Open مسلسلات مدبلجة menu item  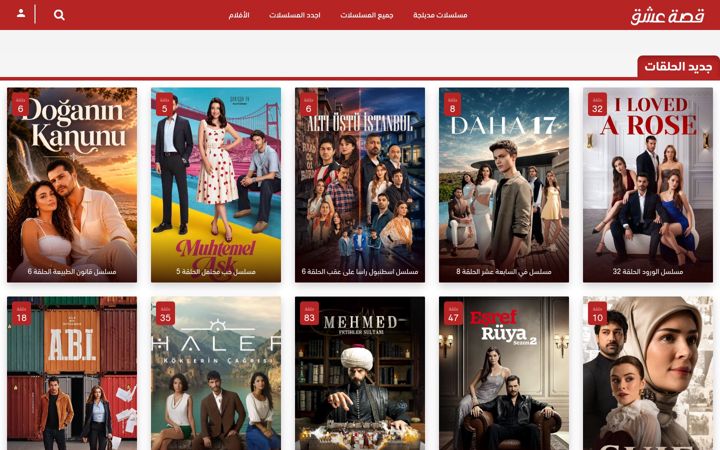click(440, 15)
